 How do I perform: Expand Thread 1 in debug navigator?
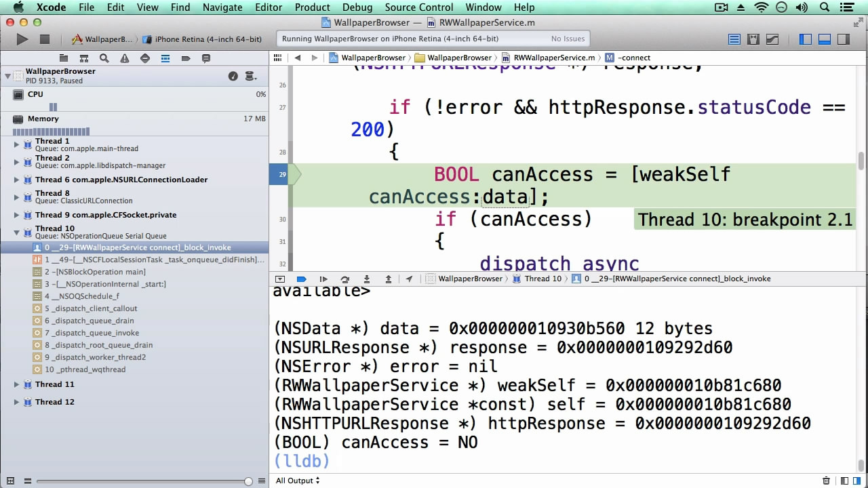(17, 144)
